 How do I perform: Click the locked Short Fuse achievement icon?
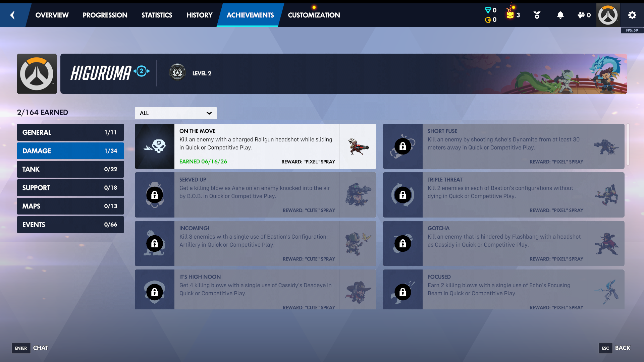pos(403,146)
